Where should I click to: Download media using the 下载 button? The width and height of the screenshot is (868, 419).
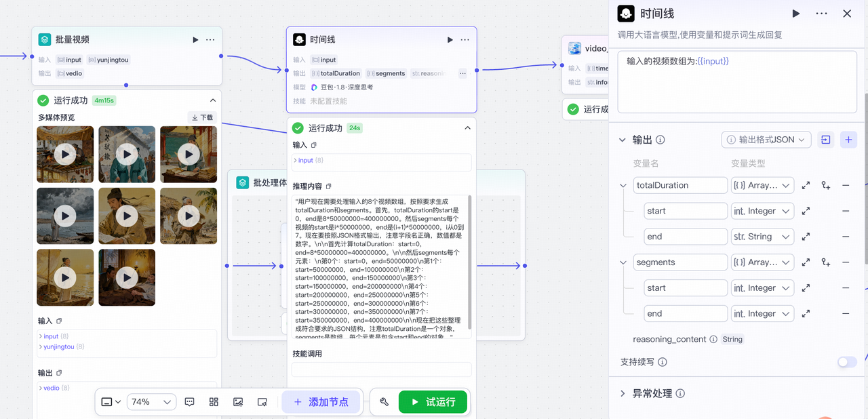tap(202, 117)
